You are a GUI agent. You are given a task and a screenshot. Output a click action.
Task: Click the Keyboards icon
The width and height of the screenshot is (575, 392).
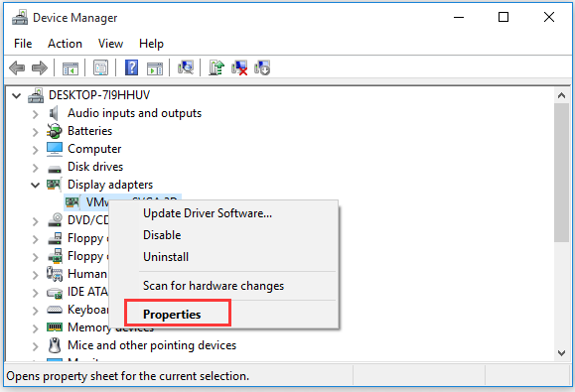point(55,310)
